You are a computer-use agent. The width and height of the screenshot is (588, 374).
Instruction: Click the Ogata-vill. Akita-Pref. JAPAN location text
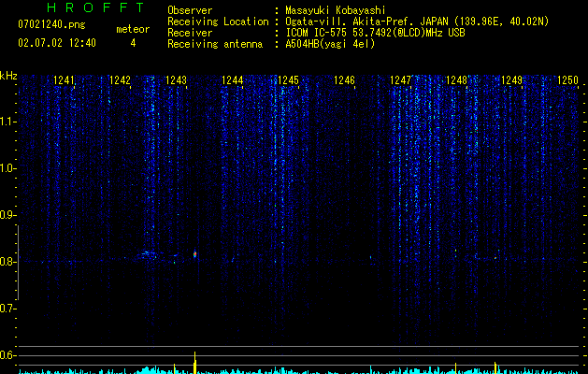click(417, 22)
